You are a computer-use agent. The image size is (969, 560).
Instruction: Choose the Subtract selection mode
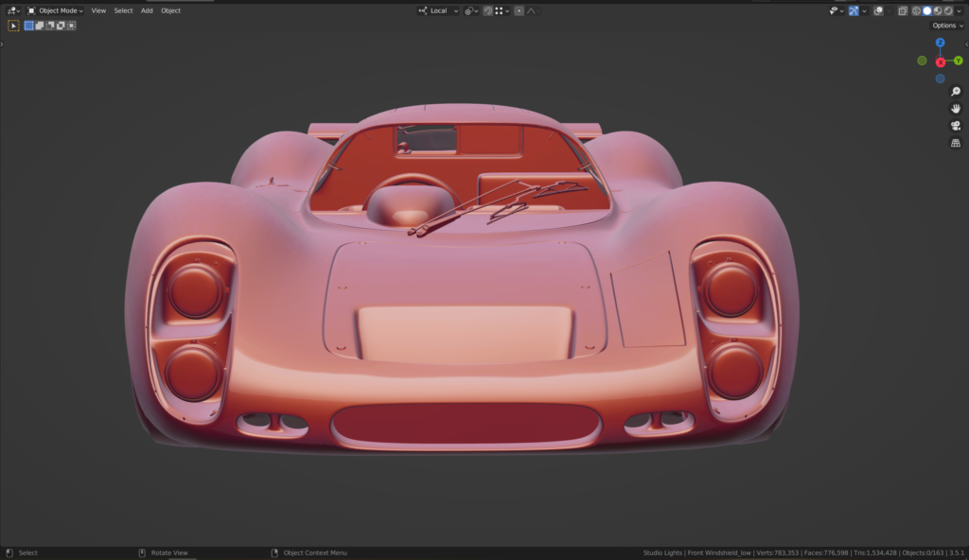click(x=50, y=26)
